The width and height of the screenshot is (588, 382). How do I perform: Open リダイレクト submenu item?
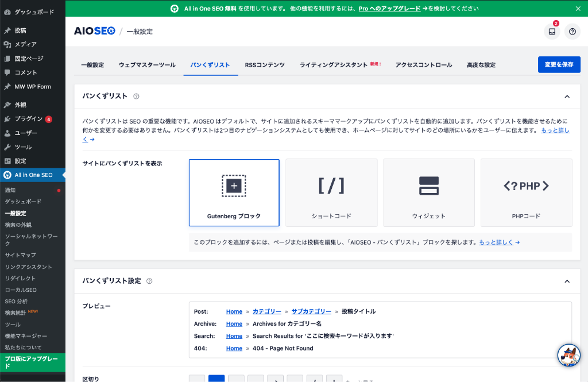33,279
